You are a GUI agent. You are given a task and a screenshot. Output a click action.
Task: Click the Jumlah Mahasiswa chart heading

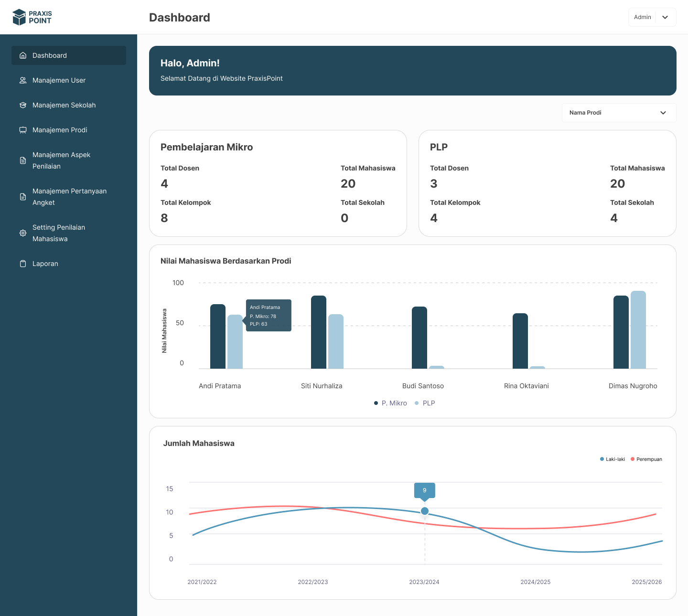199,443
